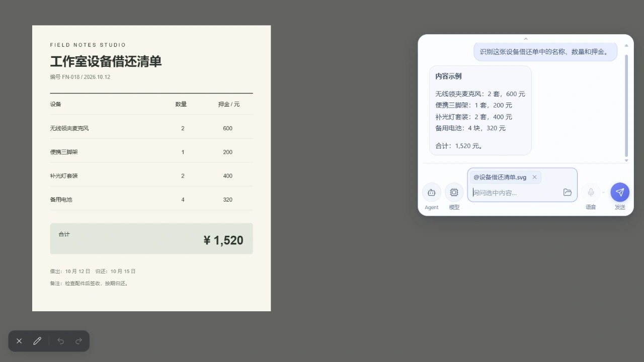Screen dimensions: 644x362
Task: Click the total amount ¥ 1,520
Action: (223, 240)
